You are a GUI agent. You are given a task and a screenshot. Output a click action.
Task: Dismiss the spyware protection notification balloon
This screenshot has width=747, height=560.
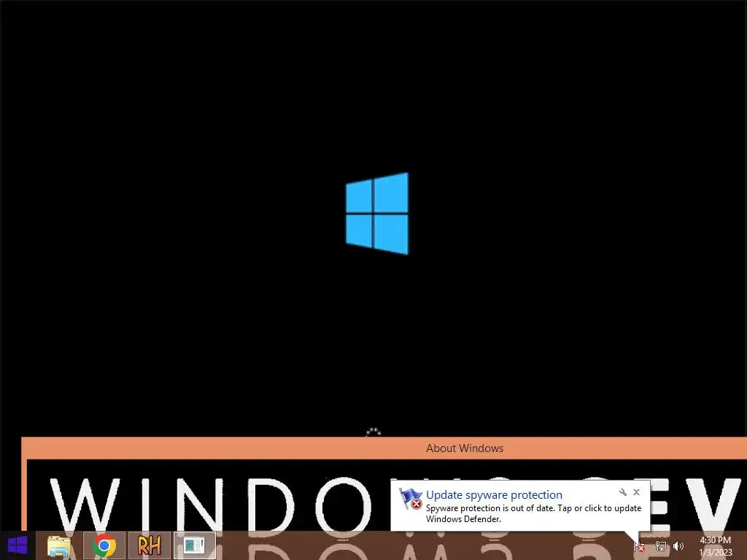click(636, 492)
